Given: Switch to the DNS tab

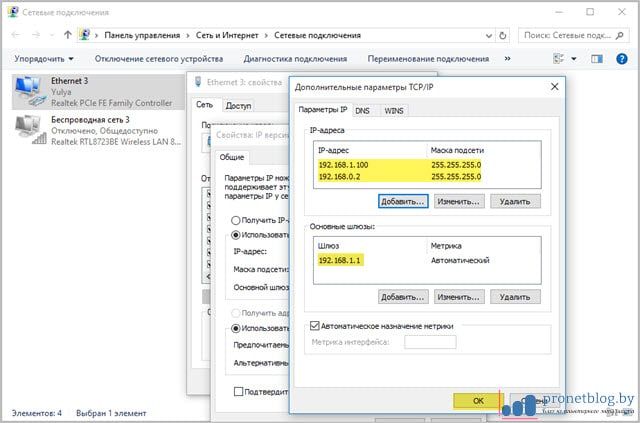Looking at the screenshot, I should click(362, 111).
